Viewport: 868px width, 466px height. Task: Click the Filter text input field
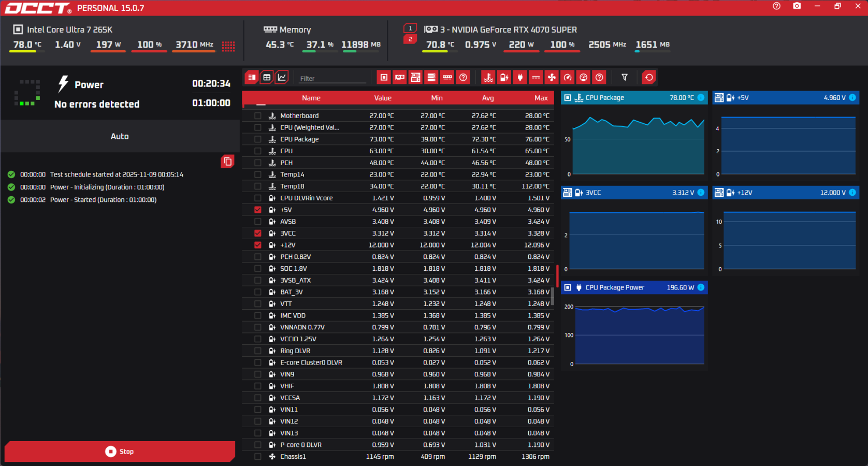(x=332, y=78)
